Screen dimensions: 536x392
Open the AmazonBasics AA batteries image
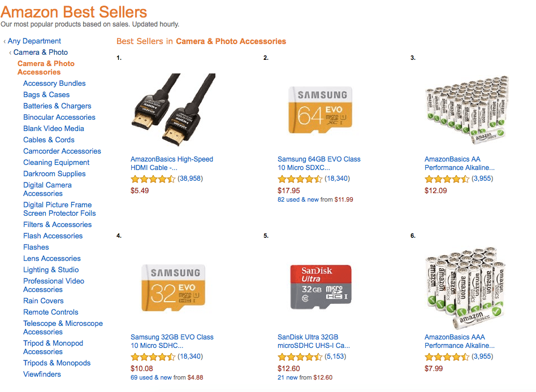pos(466,110)
